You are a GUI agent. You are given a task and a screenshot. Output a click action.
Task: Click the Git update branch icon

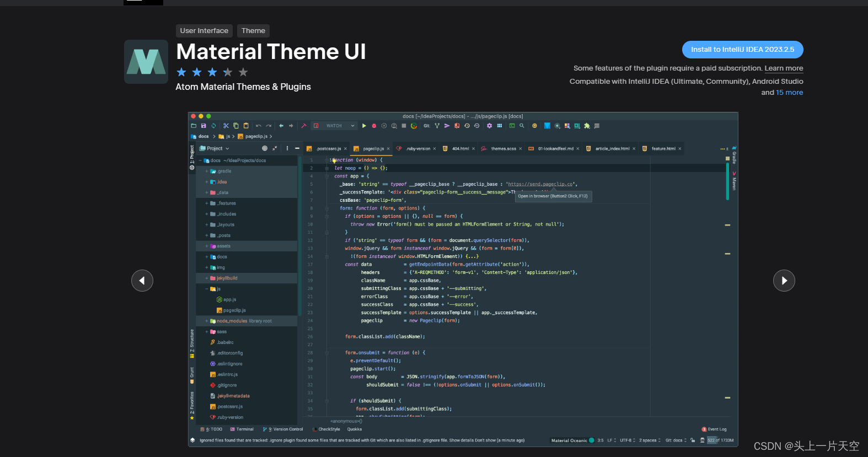pos(437,126)
